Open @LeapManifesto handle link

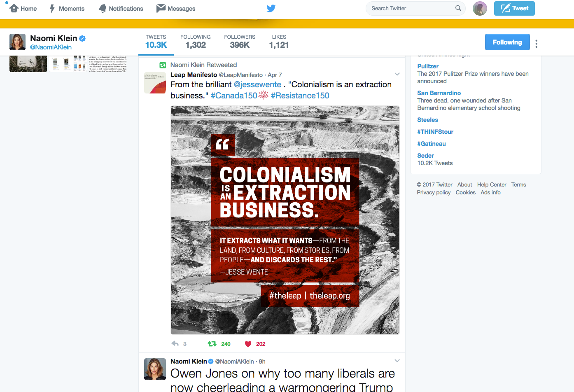pos(241,75)
